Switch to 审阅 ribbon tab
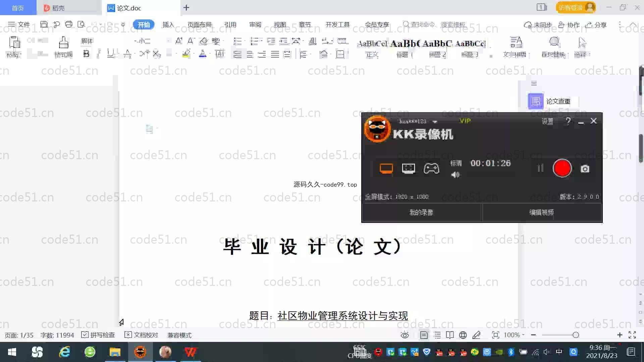Viewport: 644px width, 362px height. point(255,24)
